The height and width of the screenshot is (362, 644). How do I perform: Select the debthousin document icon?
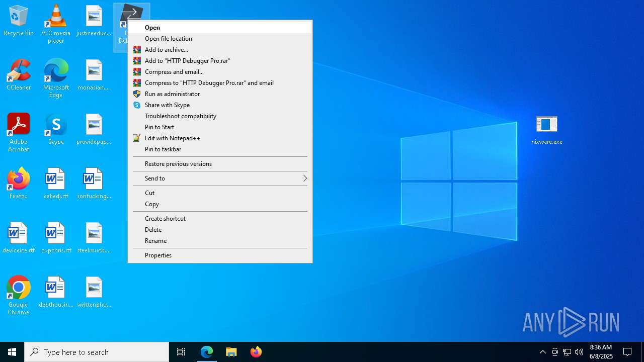pyautogui.click(x=56, y=293)
